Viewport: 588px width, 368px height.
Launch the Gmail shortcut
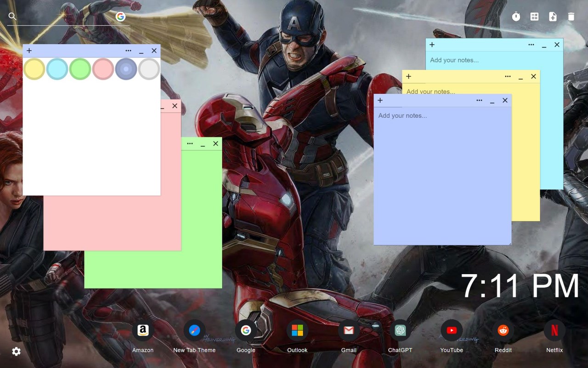click(349, 337)
